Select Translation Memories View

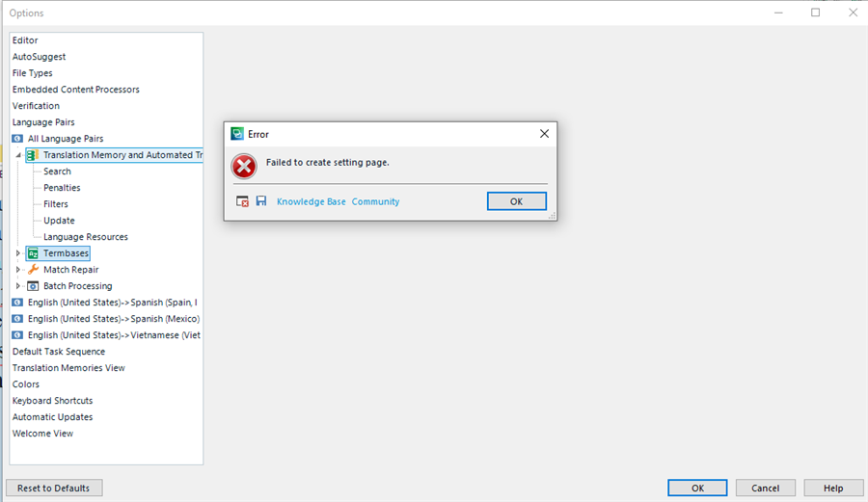click(x=68, y=368)
